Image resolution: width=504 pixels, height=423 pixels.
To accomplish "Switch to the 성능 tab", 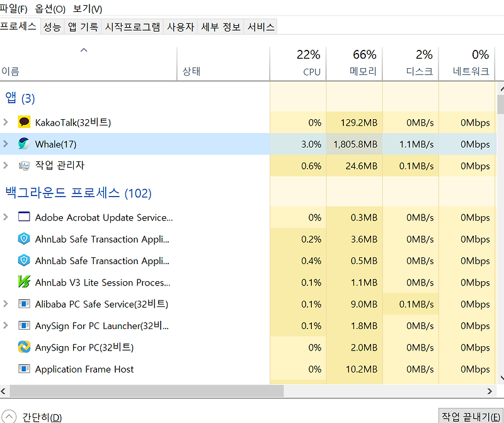I will pyautogui.click(x=52, y=26).
